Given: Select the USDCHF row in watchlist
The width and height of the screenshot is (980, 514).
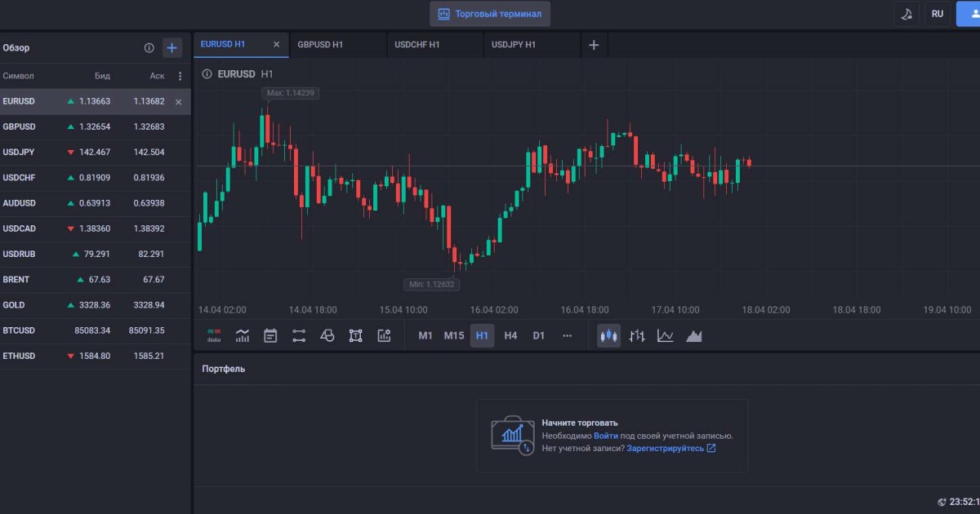Looking at the screenshot, I should pos(96,178).
